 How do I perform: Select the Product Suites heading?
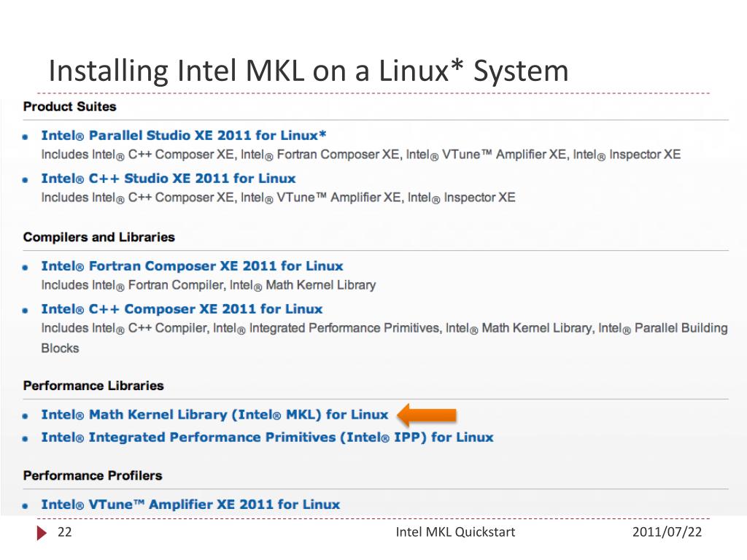tap(69, 106)
